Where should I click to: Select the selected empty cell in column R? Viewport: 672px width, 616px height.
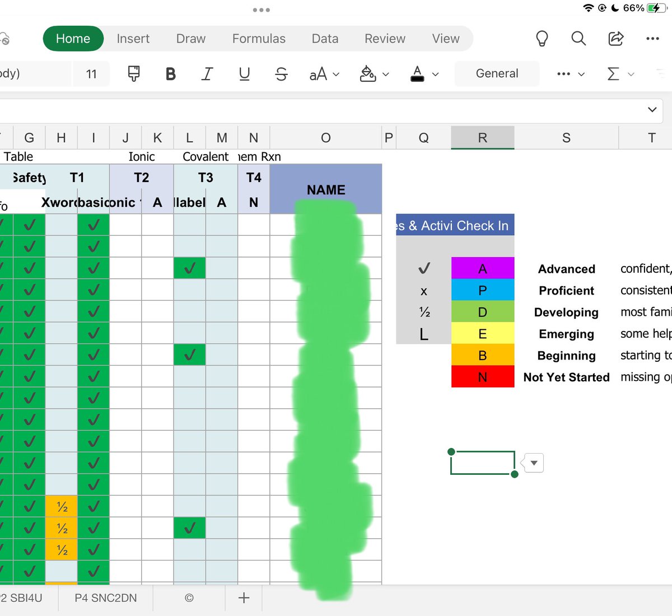(483, 463)
